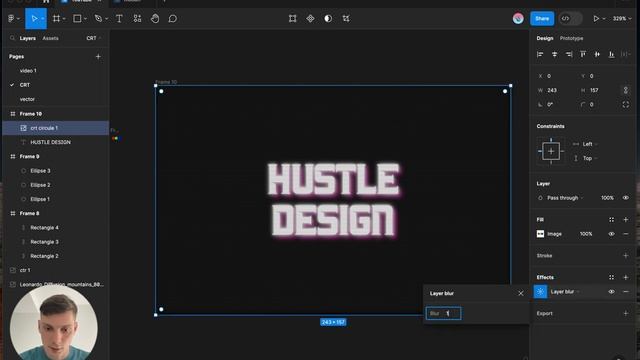
Task: Close the Layer blur popup
Action: pyautogui.click(x=521, y=293)
